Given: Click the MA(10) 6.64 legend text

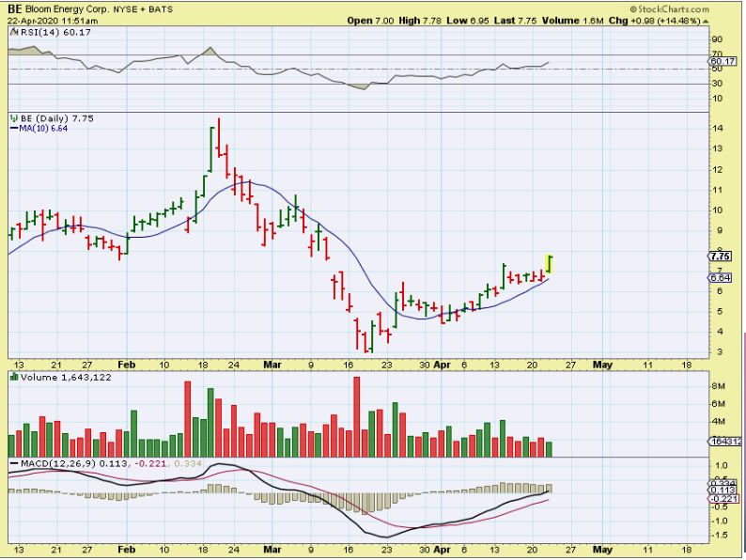Looking at the screenshot, I should [x=43, y=129].
